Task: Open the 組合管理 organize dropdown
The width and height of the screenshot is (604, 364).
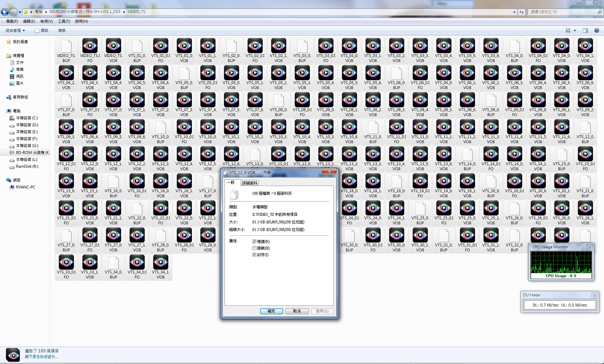Action: click(x=15, y=30)
